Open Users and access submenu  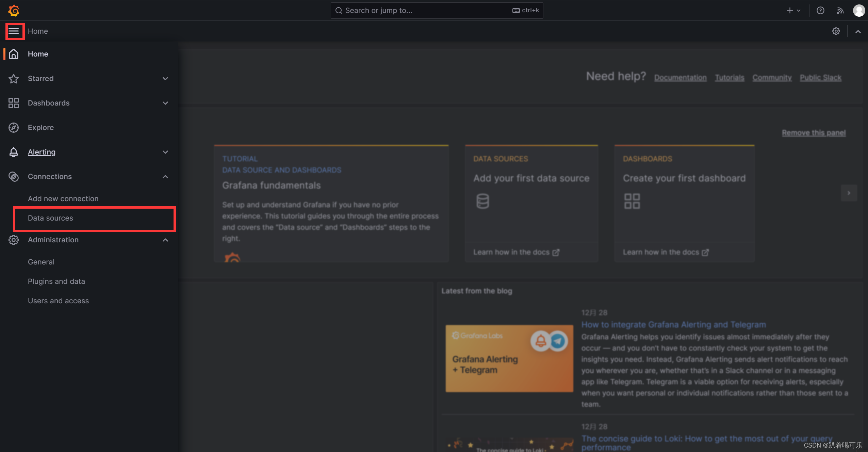[58, 301]
